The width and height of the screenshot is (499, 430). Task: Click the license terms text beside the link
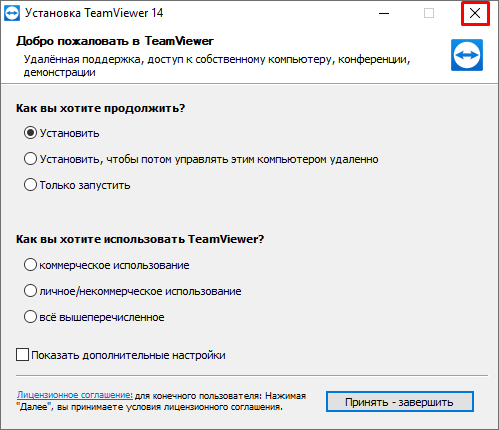tap(161, 401)
